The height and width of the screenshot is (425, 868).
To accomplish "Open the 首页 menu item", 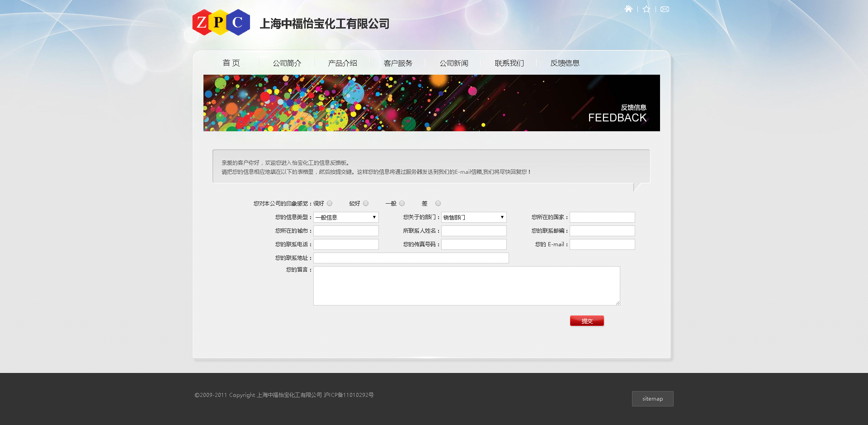I will (231, 63).
